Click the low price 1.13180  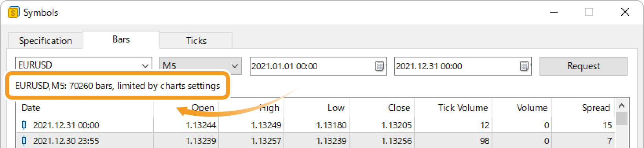pyautogui.click(x=331, y=125)
